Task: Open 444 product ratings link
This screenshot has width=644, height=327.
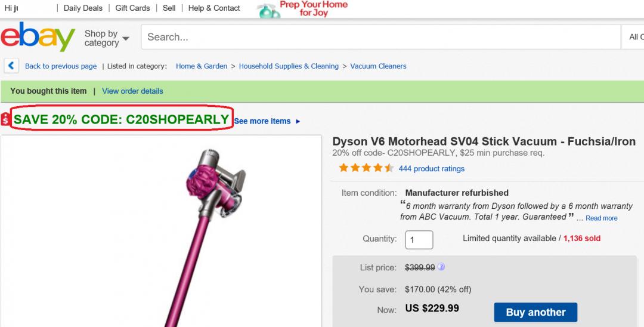Action: point(431,169)
